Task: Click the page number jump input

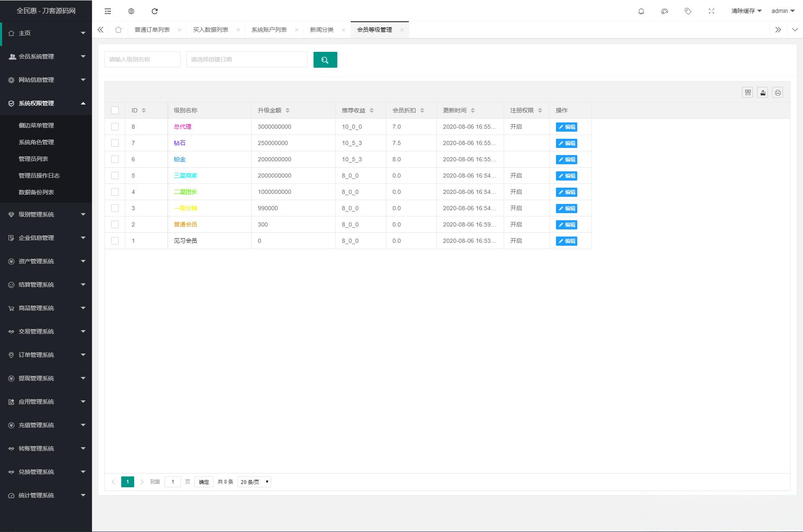Action: [173, 482]
